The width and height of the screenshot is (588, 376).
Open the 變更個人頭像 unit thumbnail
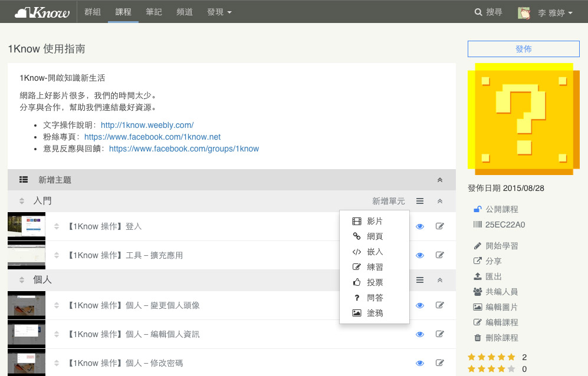pos(27,305)
